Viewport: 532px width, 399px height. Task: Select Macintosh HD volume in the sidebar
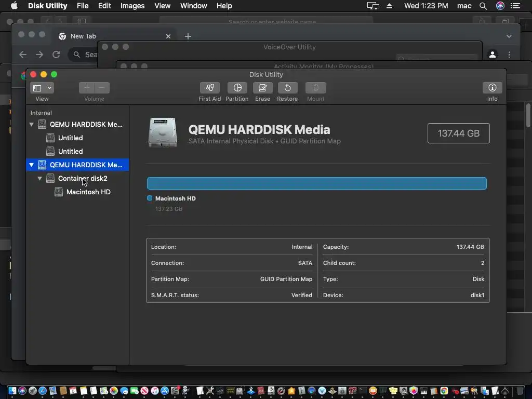pos(88,192)
